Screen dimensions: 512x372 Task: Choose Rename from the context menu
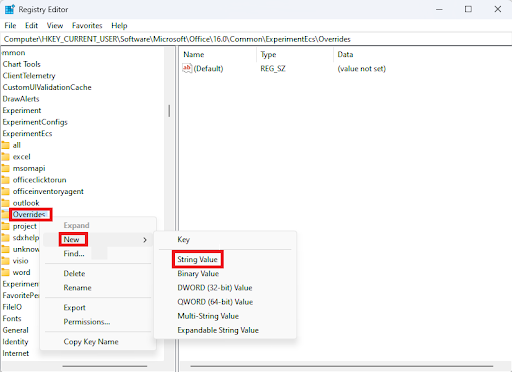(77, 288)
